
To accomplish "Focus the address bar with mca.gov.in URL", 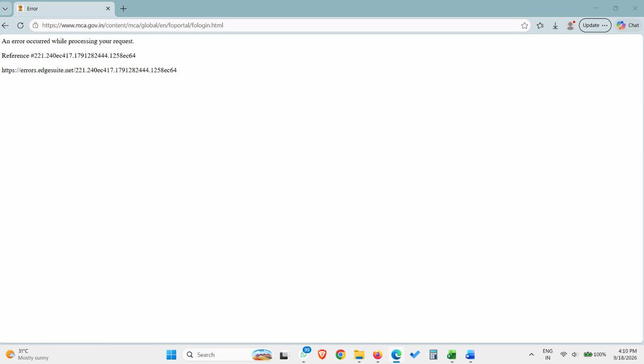I will pyautogui.click(x=279, y=25).
